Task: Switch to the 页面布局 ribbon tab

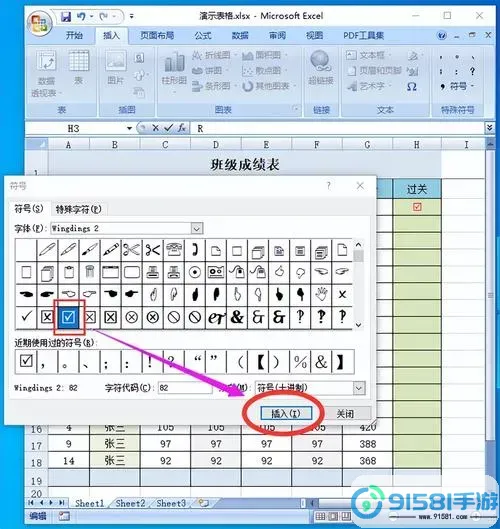Action: coord(157,35)
